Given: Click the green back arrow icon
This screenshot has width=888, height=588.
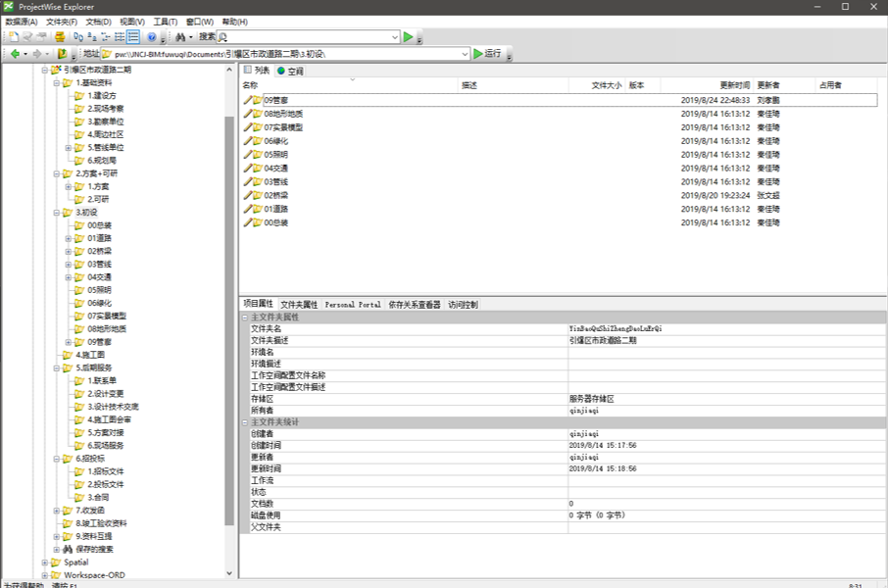Looking at the screenshot, I should 16,54.
